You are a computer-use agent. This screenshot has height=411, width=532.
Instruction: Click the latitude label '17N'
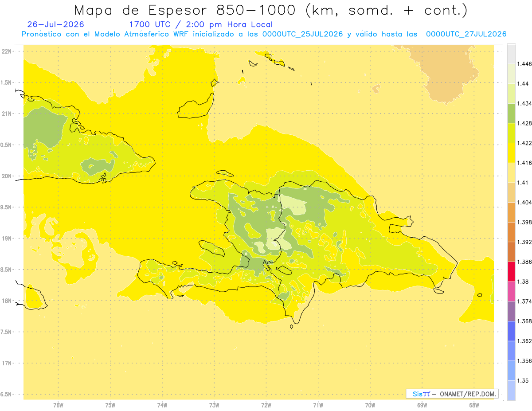point(7,363)
